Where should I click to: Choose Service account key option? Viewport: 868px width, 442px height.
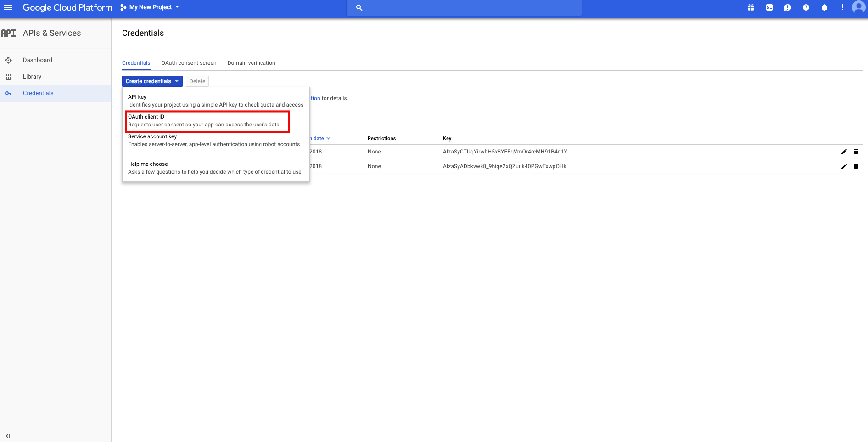click(x=213, y=141)
